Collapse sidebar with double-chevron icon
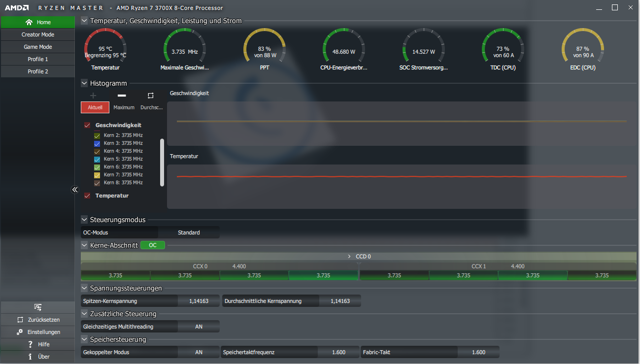Screen dimensions: 640x364 point(75,190)
